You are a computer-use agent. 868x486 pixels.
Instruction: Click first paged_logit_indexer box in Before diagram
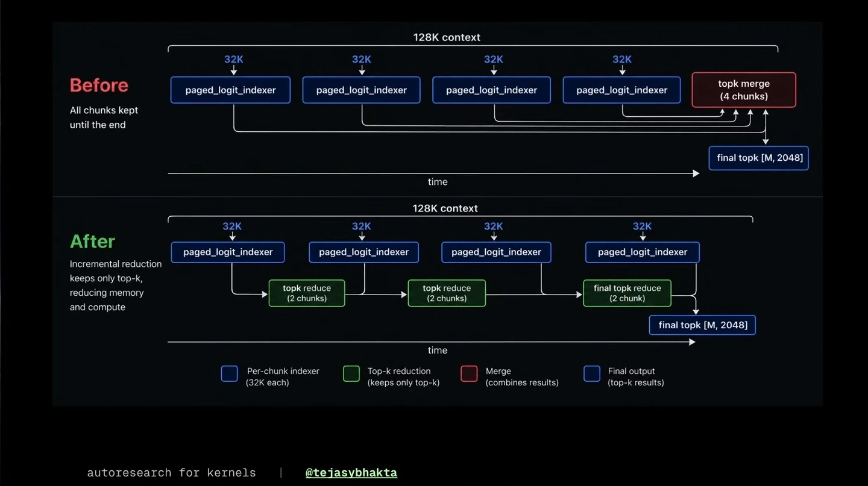click(230, 90)
